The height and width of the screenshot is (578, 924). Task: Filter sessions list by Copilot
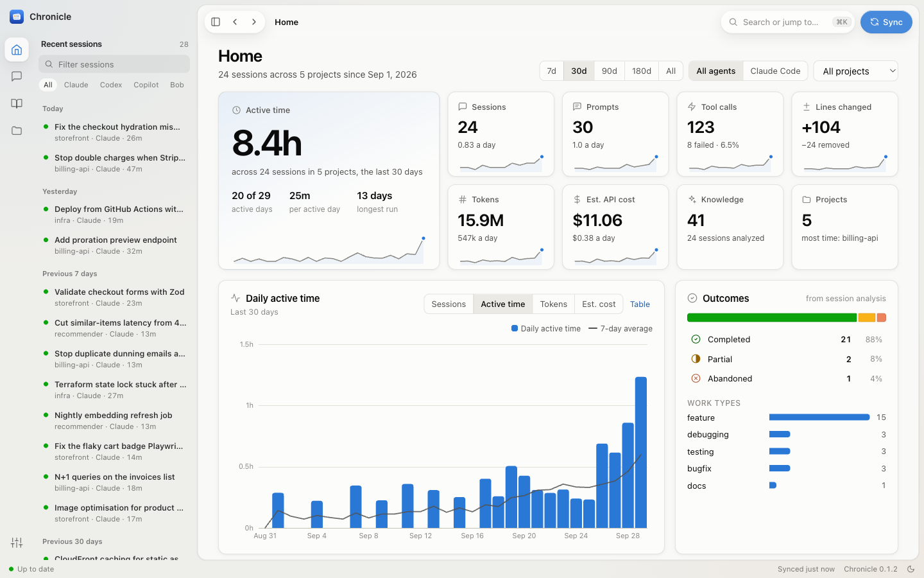point(146,85)
